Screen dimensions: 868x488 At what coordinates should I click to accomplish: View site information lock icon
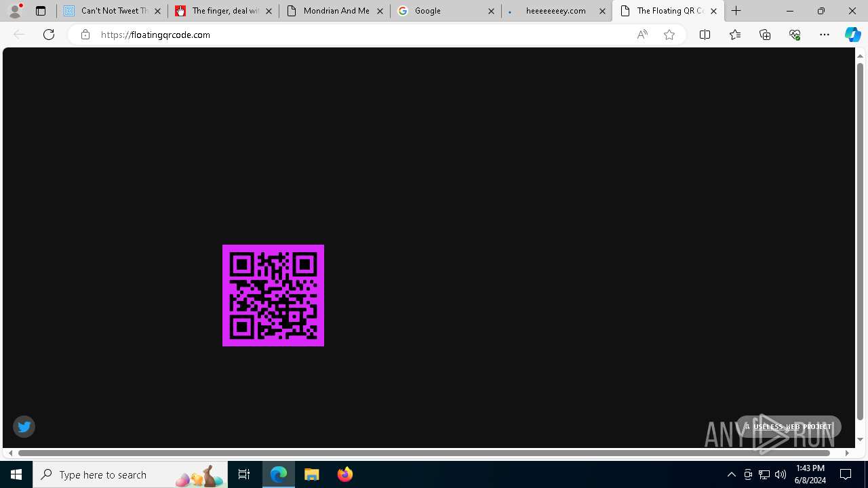tap(85, 35)
